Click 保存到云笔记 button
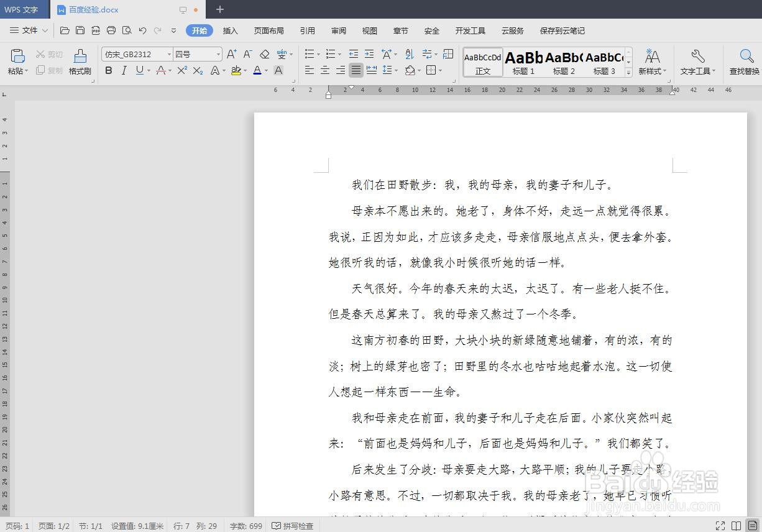This screenshot has width=762, height=532. (562, 30)
